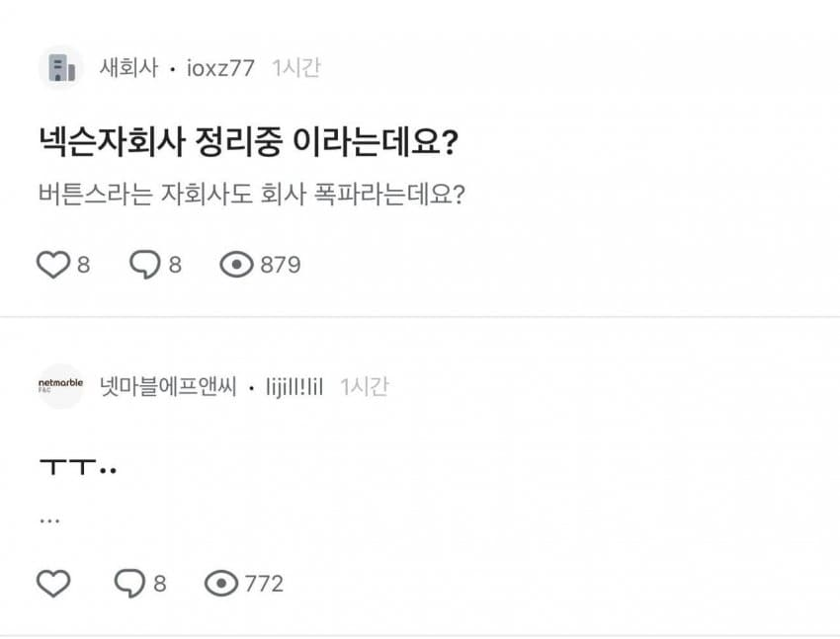The image size is (840, 639).
Task: Click the 879 view count number
Action: click(280, 265)
